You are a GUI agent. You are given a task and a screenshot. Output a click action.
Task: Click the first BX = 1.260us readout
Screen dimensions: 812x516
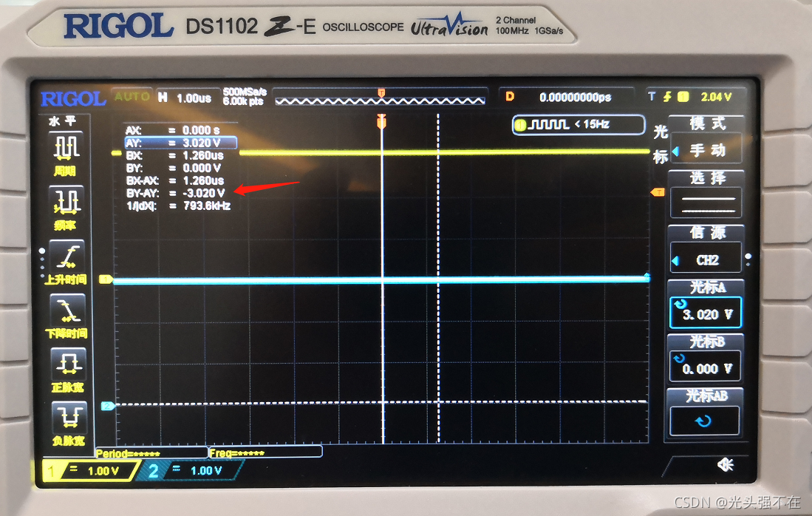[175, 155]
